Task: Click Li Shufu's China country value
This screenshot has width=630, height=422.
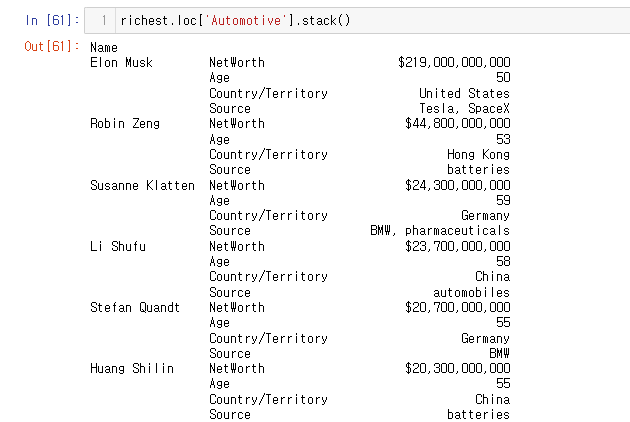Action: (x=493, y=277)
